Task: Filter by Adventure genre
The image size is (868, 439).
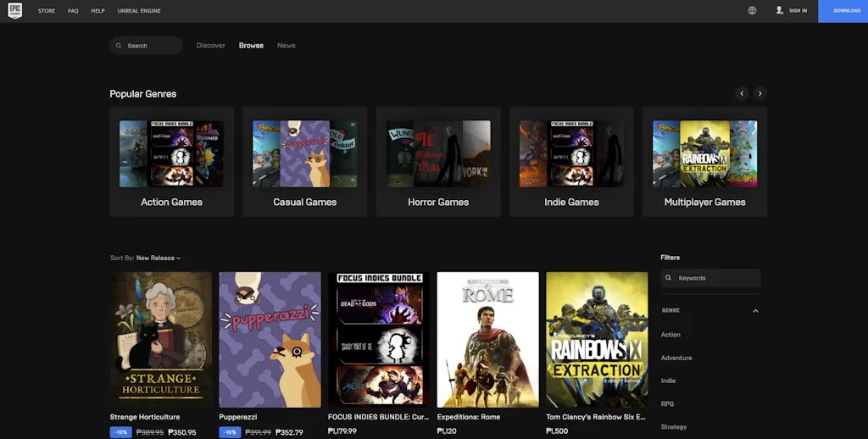Action: tap(676, 358)
